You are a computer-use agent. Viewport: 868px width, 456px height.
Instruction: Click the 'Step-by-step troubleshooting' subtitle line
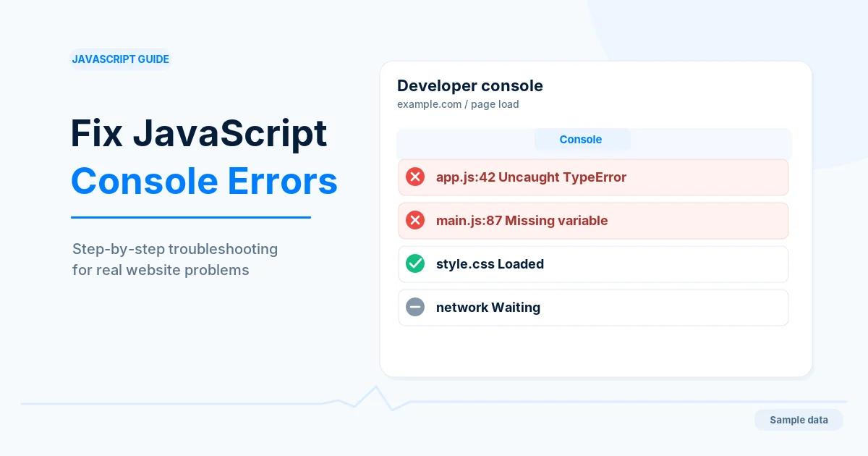[175, 249]
